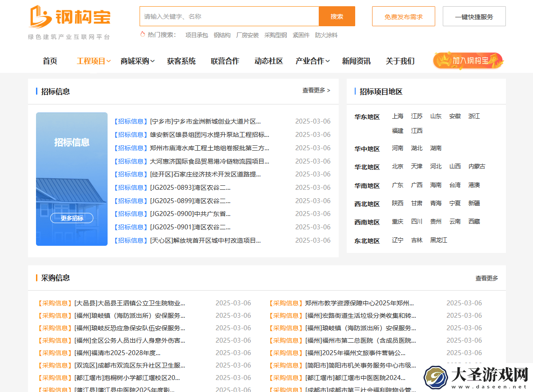The height and width of the screenshot is (392, 533).
Task: Open procurement 大邑县王泗镇公立卫生院物业
Action: click(130, 303)
